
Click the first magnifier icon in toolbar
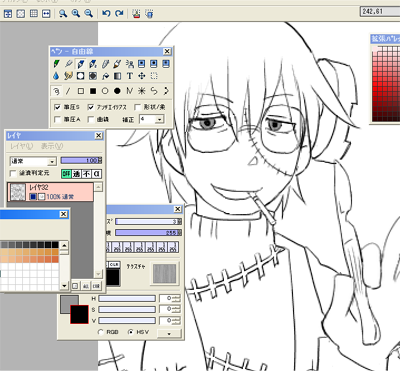point(63,13)
